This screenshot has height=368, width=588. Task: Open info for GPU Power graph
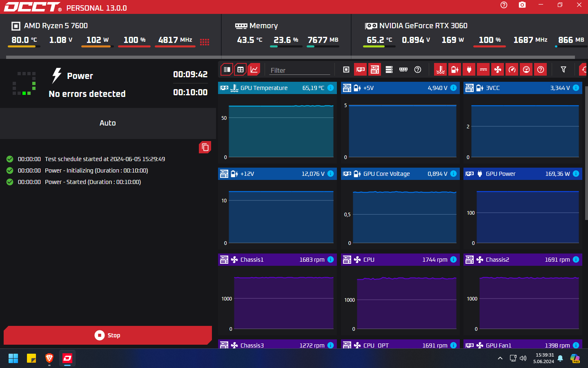(576, 174)
